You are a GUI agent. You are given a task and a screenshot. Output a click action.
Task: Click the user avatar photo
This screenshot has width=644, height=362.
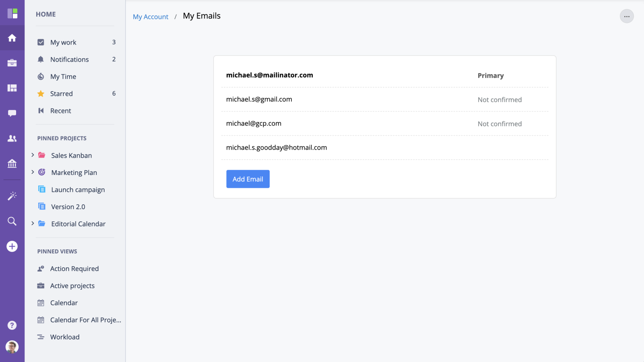tap(12, 347)
